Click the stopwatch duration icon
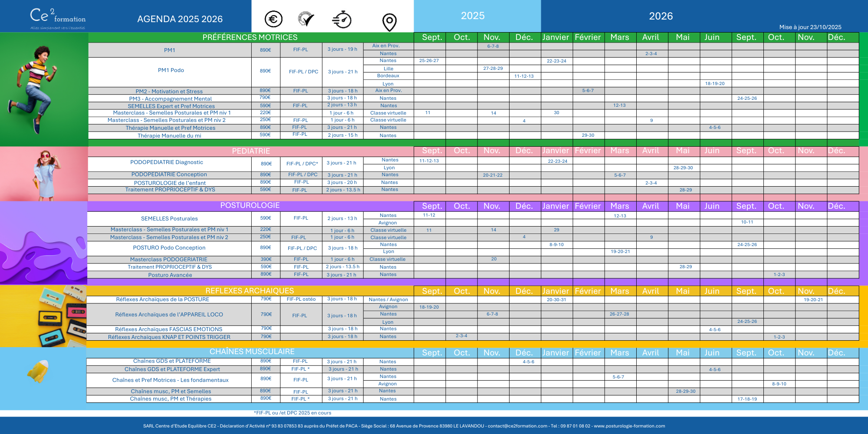 (x=342, y=20)
